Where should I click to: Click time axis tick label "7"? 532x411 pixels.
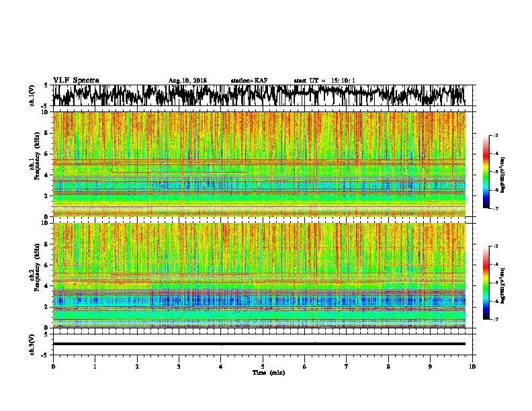347,367
